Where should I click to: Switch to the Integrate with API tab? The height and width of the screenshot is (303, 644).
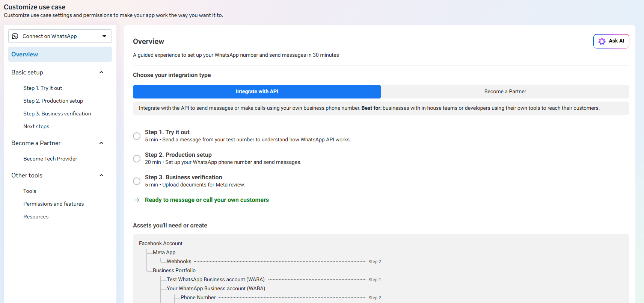257,91
